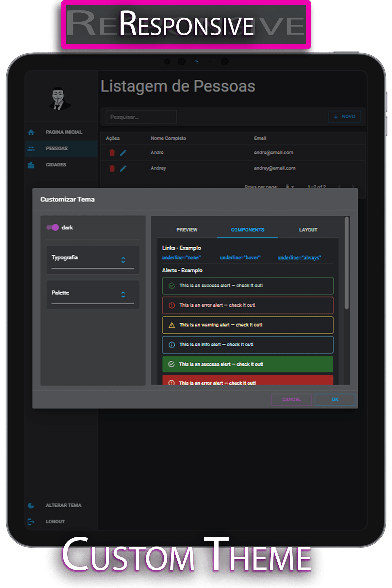Click the andrey@email.com cell
The height and width of the screenshot is (588, 392).
pyautogui.click(x=275, y=168)
